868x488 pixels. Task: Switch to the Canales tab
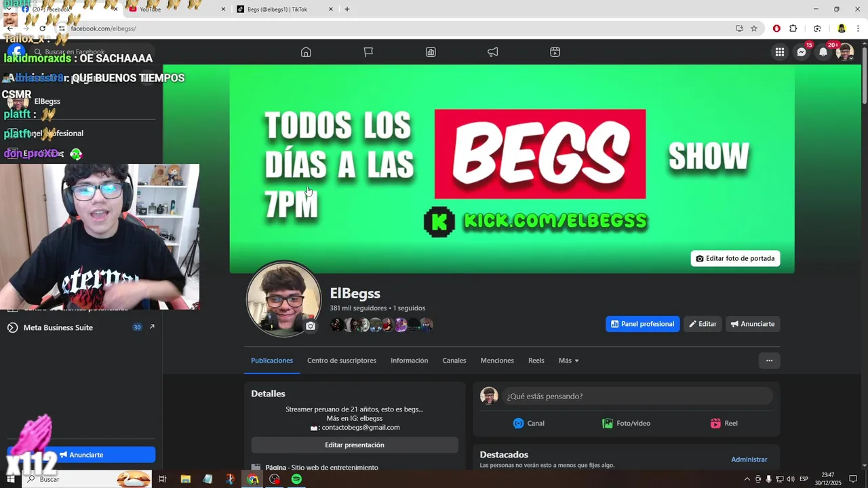454,361
